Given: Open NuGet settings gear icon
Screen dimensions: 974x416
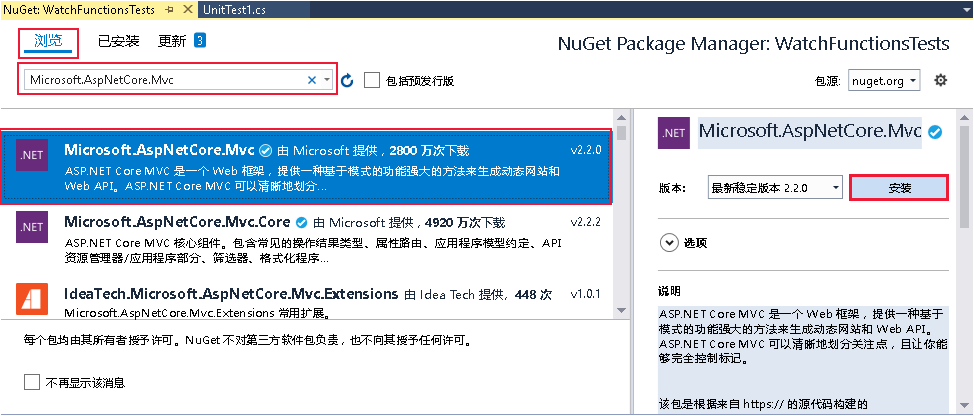Looking at the screenshot, I should [941, 80].
